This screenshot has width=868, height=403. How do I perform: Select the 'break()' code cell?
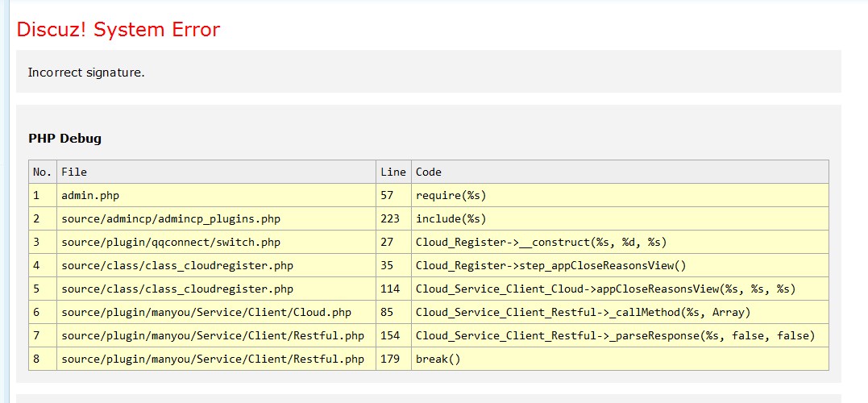pyautogui.click(x=620, y=359)
